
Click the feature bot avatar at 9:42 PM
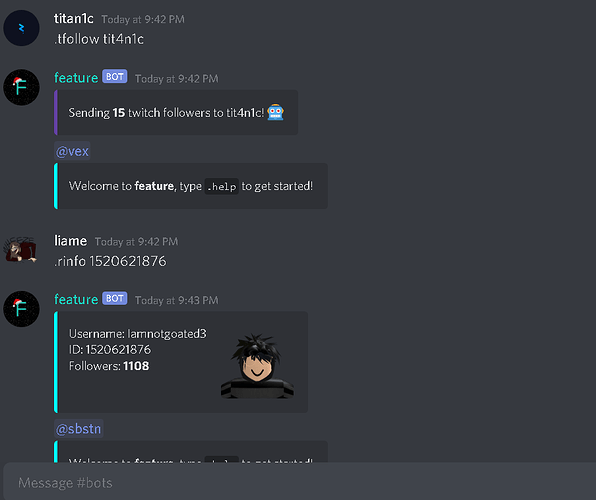(21, 87)
